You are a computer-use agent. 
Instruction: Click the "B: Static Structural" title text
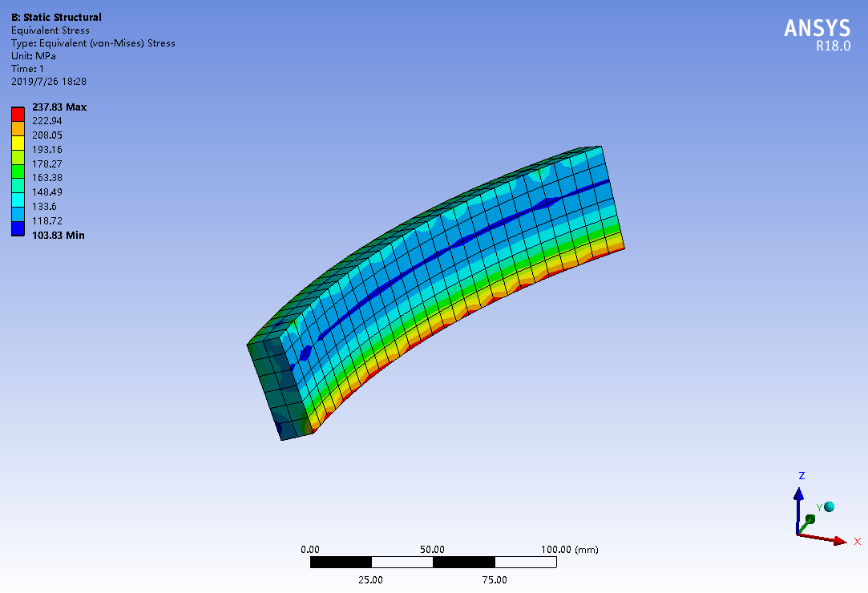[x=56, y=17]
